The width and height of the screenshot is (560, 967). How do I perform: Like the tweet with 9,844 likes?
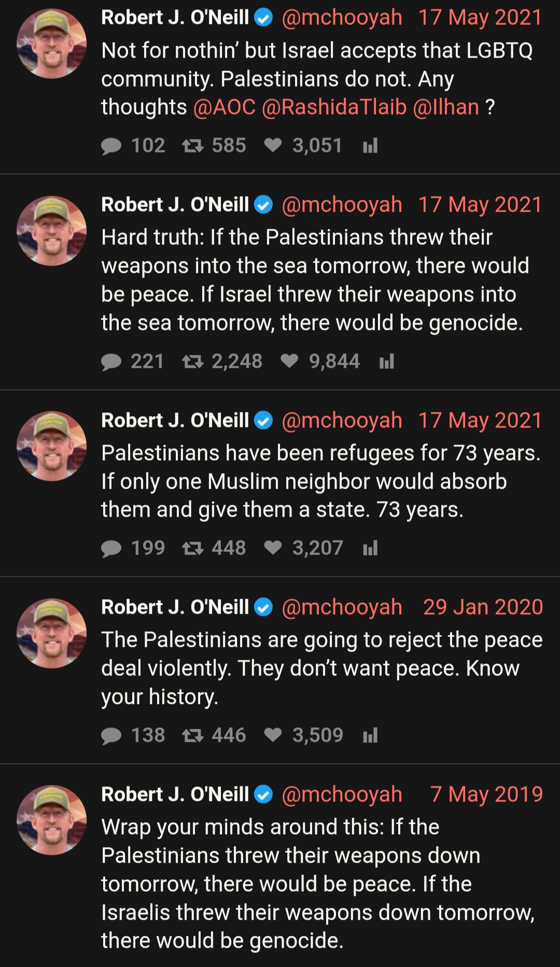[289, 361]
